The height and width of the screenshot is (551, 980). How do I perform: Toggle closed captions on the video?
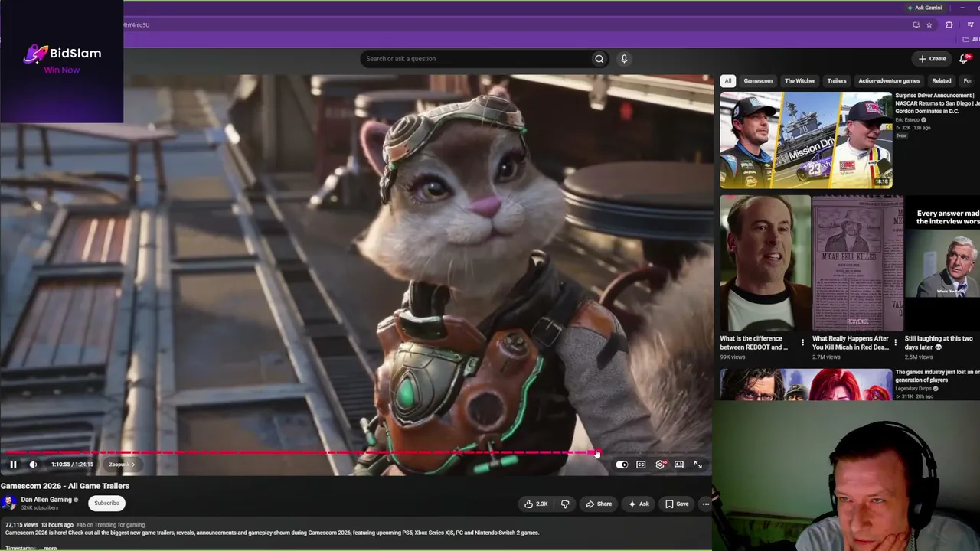641,465
